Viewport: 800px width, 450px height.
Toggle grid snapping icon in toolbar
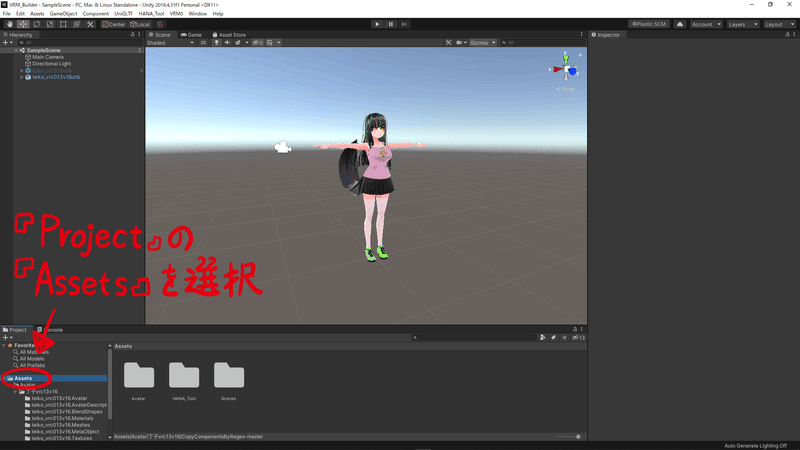tap(160, 24)
